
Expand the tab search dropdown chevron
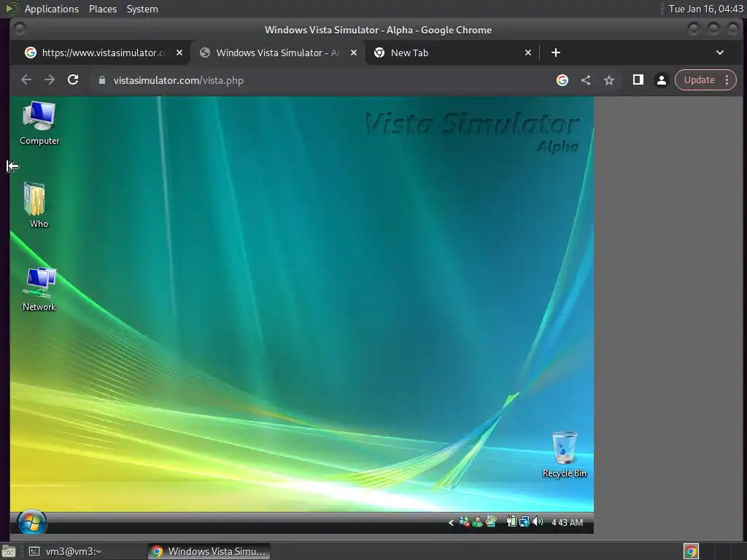point(720,52)
